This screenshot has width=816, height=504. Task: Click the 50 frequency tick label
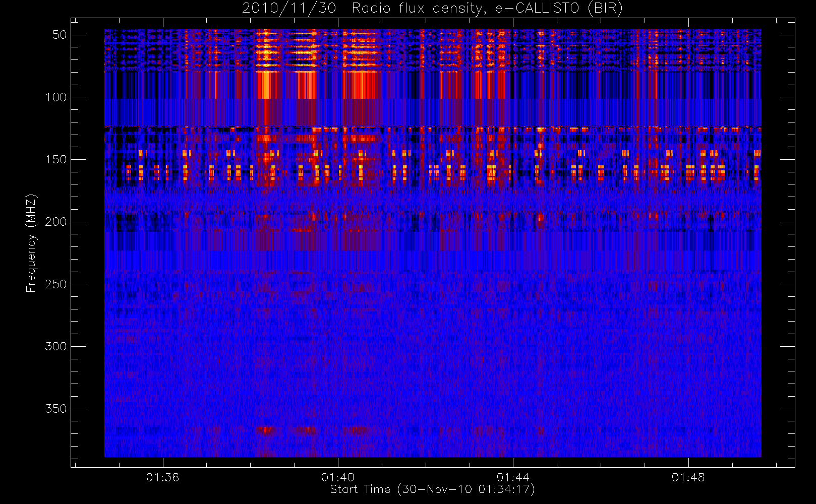click(x=60, y=35)
